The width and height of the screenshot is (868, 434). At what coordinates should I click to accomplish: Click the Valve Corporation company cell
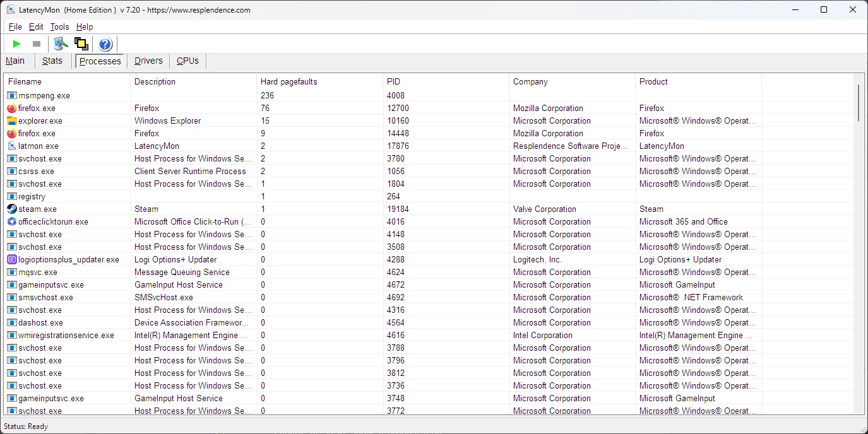(x=545, y=209)
